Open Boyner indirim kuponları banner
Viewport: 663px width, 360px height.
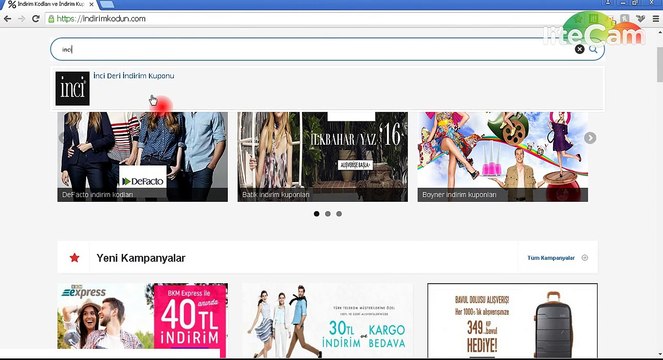503,157
